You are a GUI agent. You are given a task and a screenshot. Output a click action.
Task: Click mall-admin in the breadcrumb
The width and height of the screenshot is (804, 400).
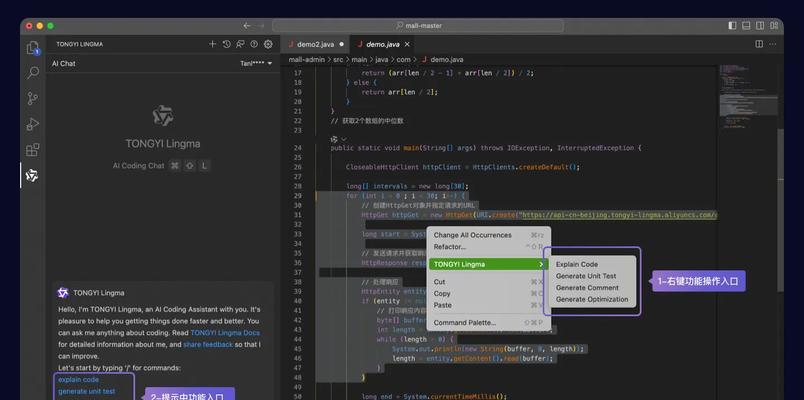pyautogui.click(x=307, y=59)
